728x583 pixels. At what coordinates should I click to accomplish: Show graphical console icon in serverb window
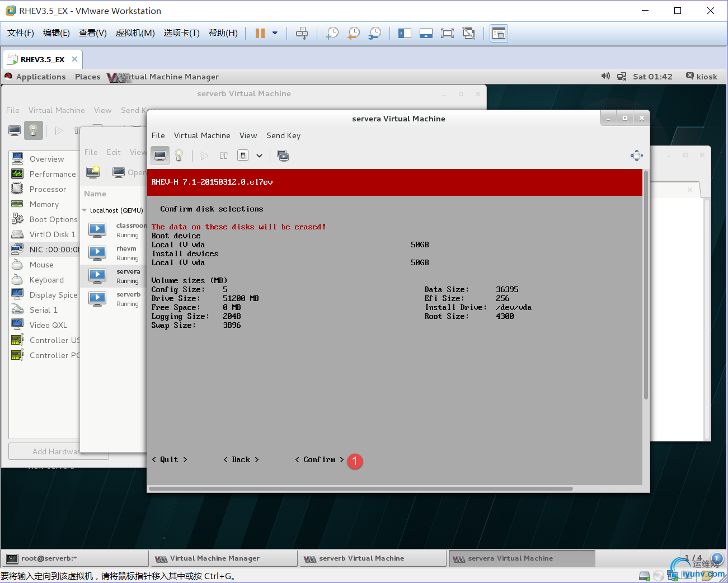(x=15, y=130)
